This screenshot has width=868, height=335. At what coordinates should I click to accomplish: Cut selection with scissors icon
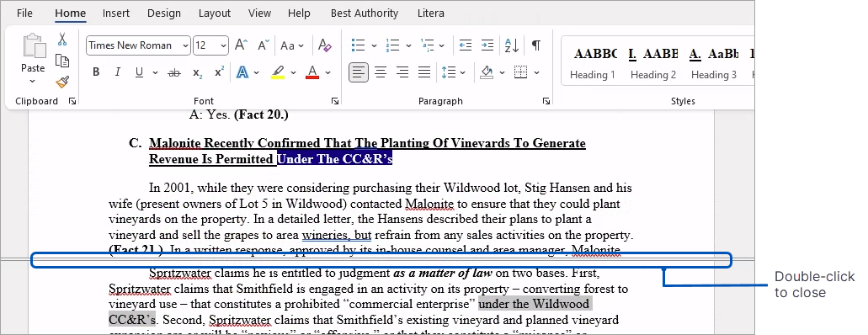click(62, 40)
